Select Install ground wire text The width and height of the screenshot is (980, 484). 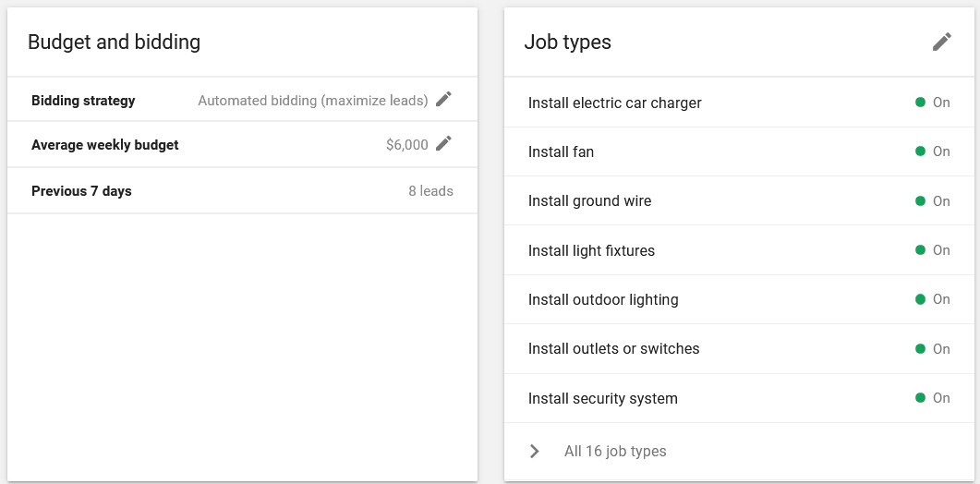[x=589, y=201]
